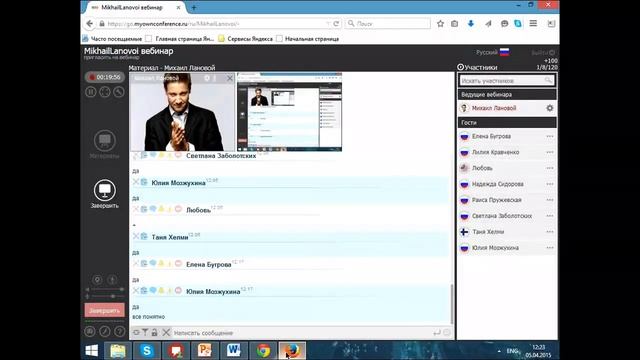Open options menu for Таня Хелми guest
Viewport: 640px width, 360px height.
click(x=550, y=232)
